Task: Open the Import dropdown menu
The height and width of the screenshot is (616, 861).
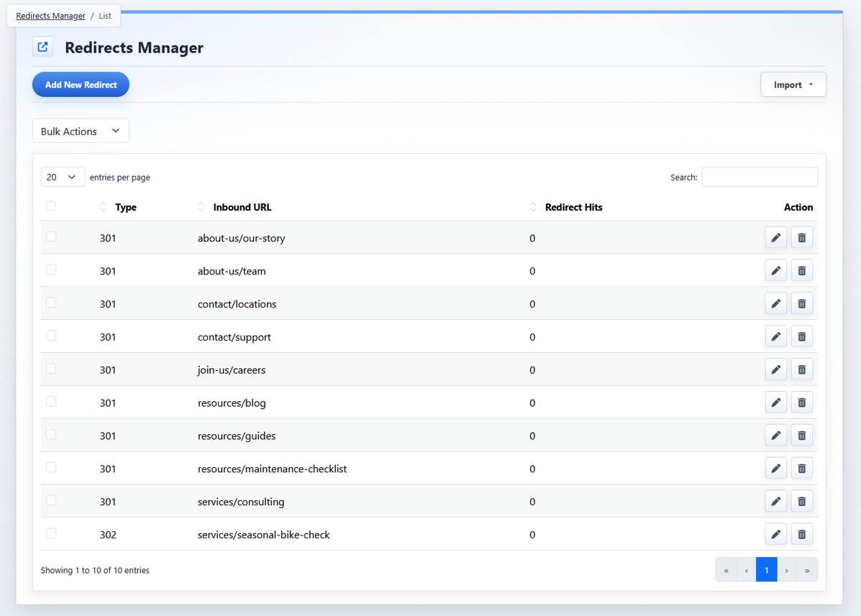Action: tap(793, 85)
